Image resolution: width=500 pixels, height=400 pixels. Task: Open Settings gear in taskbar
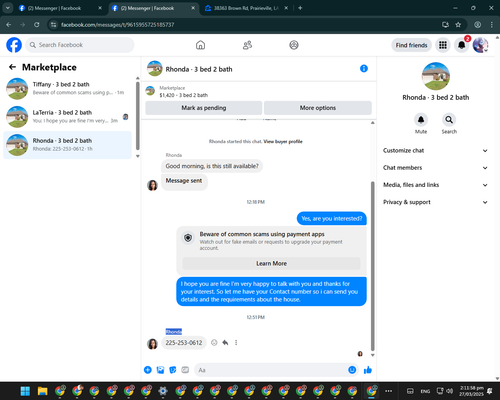(x=163, y=391)
